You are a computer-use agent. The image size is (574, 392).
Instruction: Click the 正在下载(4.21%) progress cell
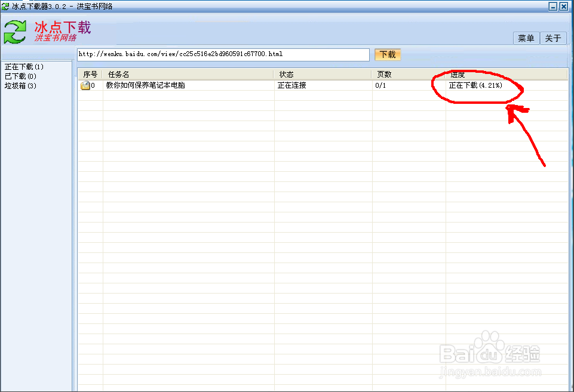coord(475,85)
